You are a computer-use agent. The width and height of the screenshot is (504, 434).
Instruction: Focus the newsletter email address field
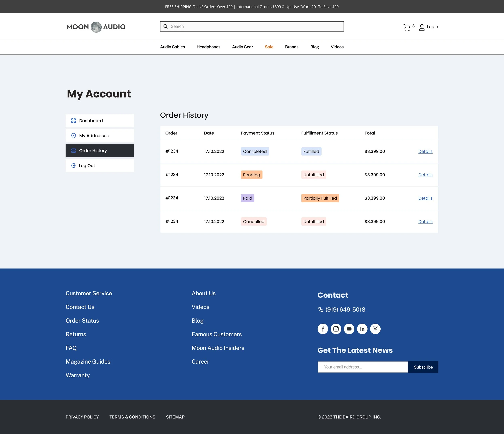(x=363, y=367)
